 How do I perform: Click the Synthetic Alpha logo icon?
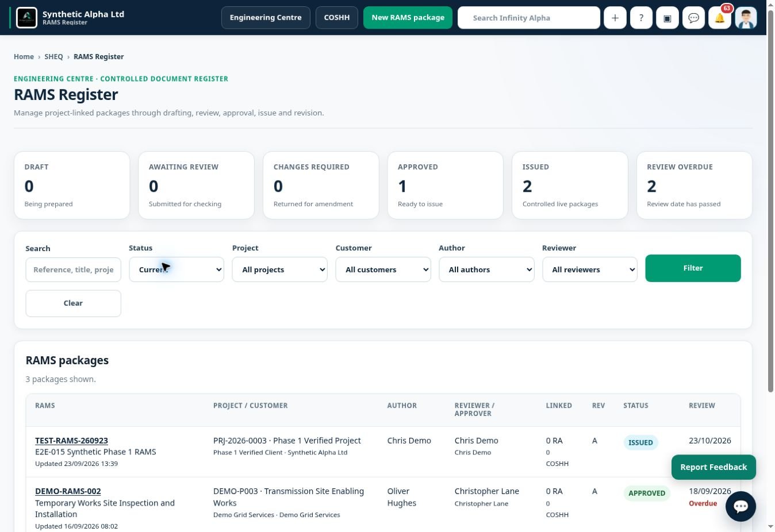(26, 18)
